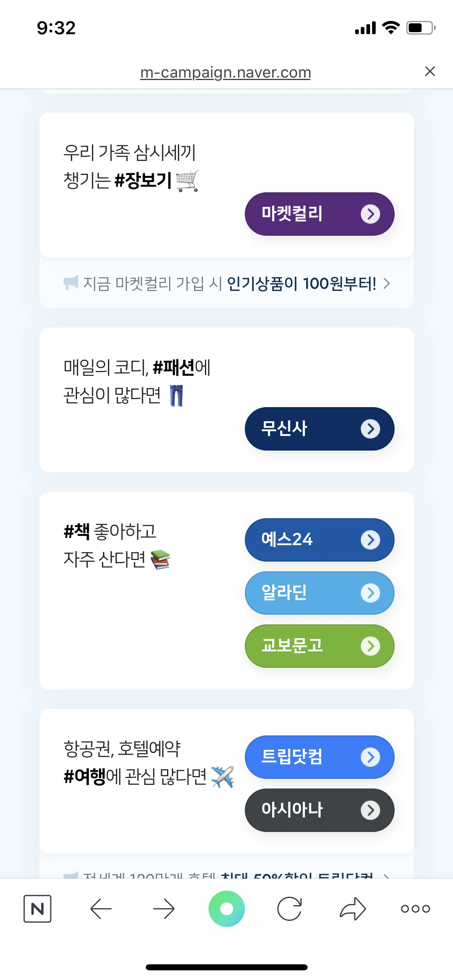Viewport: 453px width, 980px height.
Task: Tap the megaphone icon beside 마켓컬리 notice
Action: (x=71, y=282)
